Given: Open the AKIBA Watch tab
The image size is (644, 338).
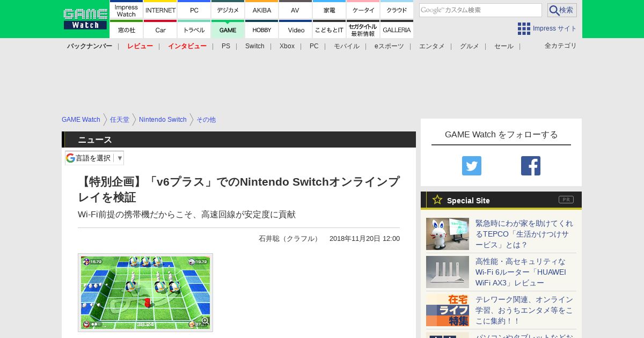Looking at the screenshot, I should click(261, 9).
